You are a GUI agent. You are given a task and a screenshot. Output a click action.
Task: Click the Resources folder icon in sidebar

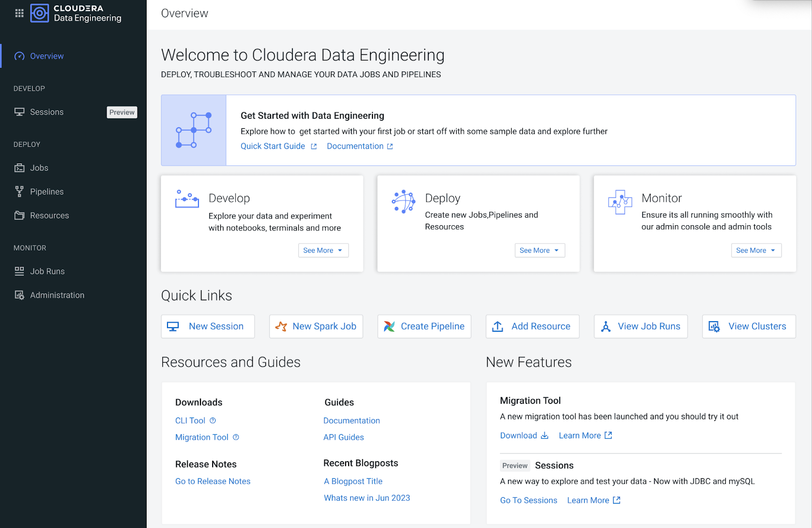19,215
